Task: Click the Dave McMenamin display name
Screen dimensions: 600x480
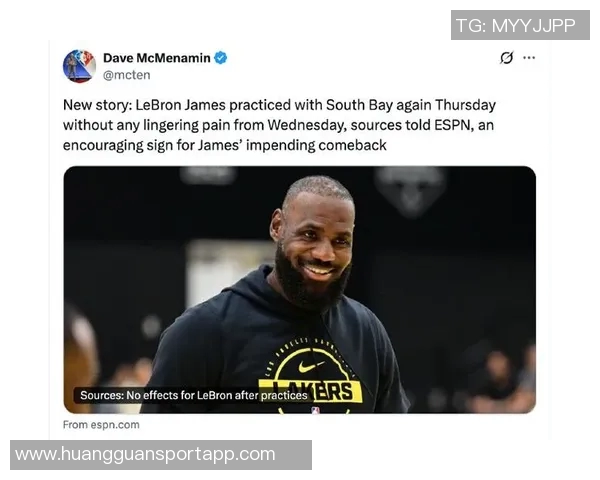Action: pos(157,58)
